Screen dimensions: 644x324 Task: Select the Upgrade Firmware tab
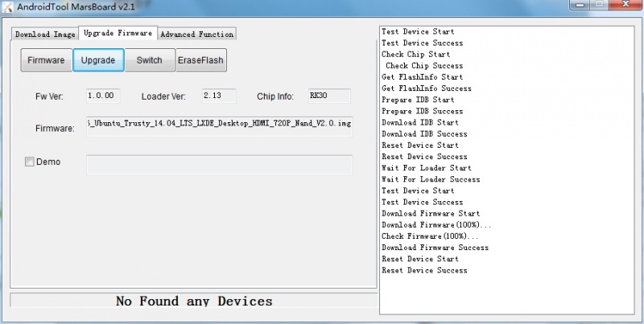(118, 33)
